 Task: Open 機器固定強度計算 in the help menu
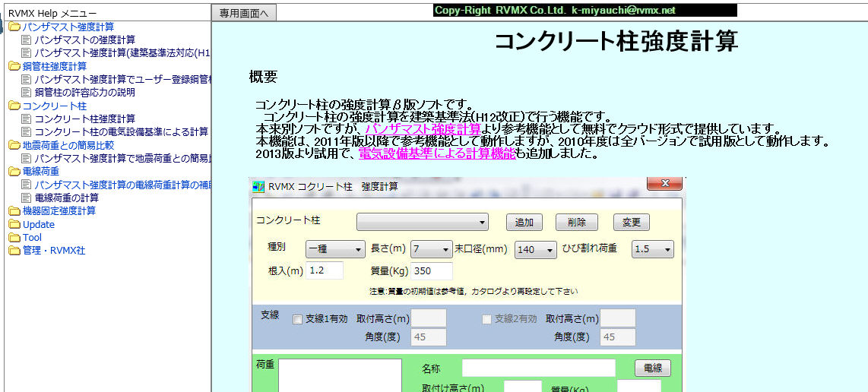click(59, 211)
